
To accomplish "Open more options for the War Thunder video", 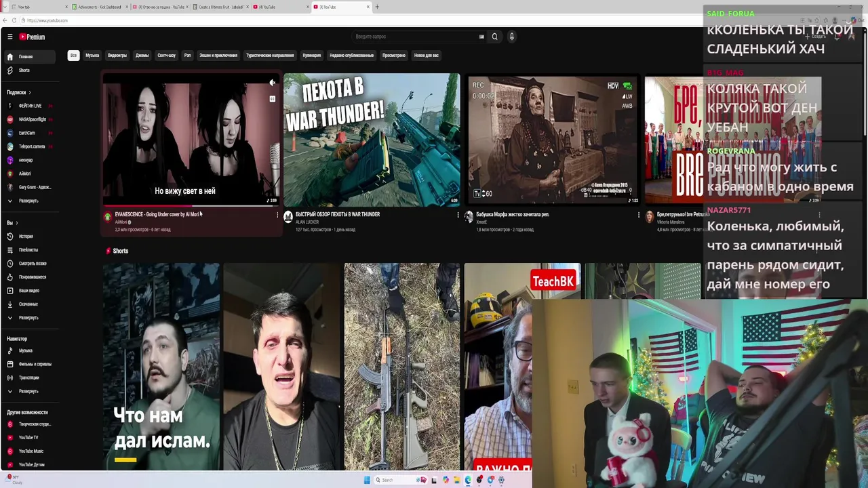I will (458, 215).
